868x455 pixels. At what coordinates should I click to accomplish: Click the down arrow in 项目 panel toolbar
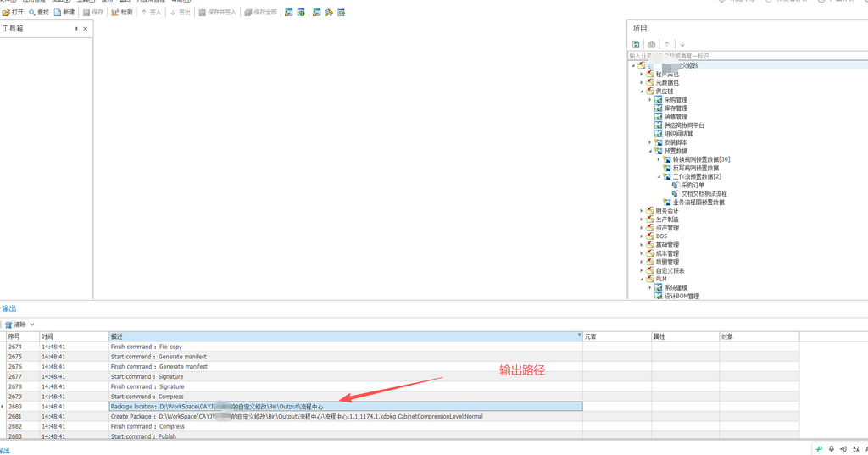(682, 44)
